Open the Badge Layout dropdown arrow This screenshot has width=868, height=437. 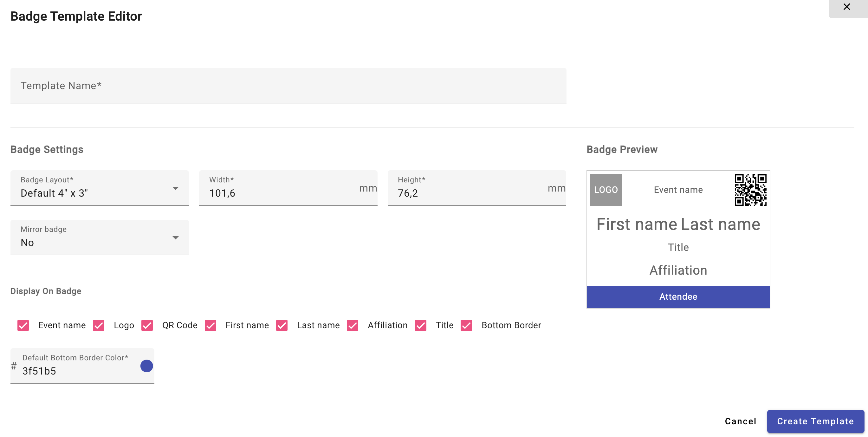coord(176,188)
